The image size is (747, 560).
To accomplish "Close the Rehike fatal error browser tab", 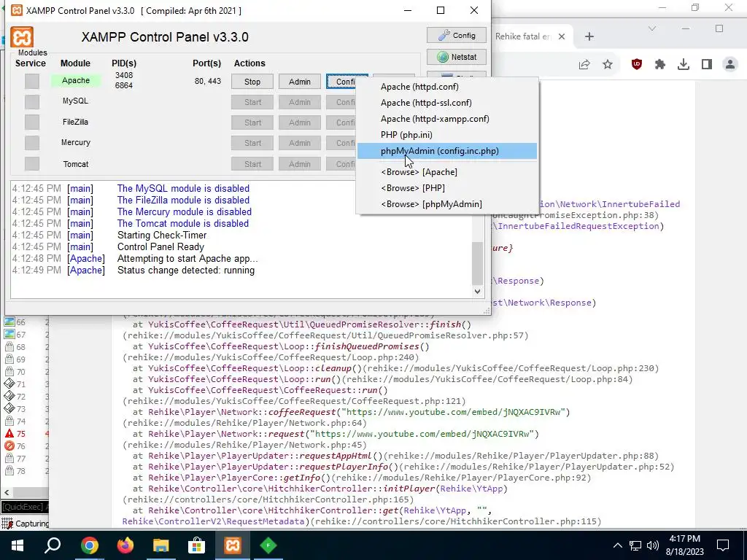I will pyautogui.click(x=562, y=36).
